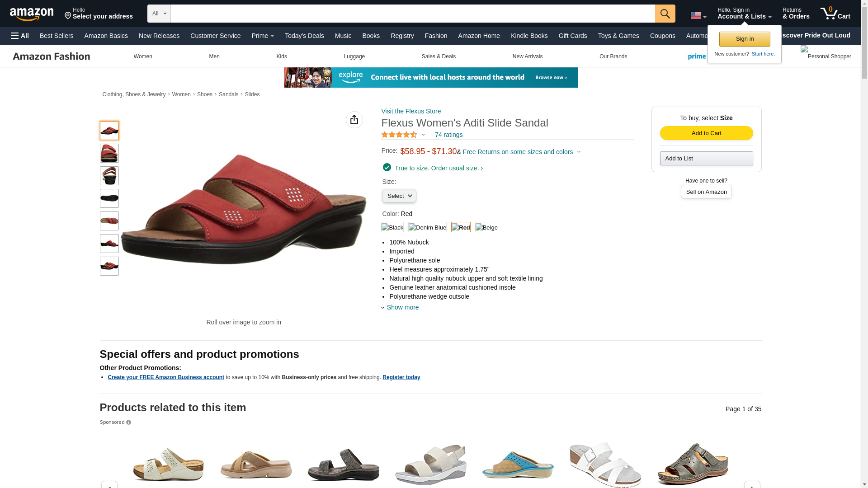The width and height of the screenshot is (868, 488).
Task: Open the Size Select dropdown
Action: tap(399, 196)
